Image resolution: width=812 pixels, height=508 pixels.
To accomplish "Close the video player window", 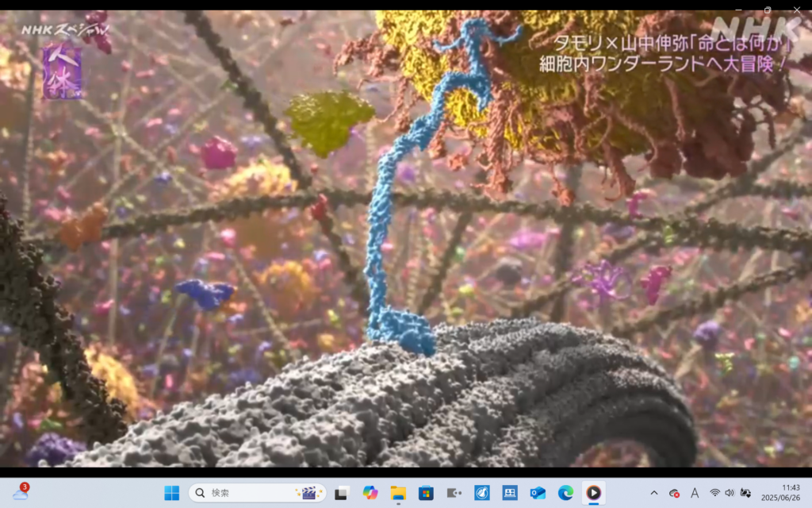I will click(798, 10).
